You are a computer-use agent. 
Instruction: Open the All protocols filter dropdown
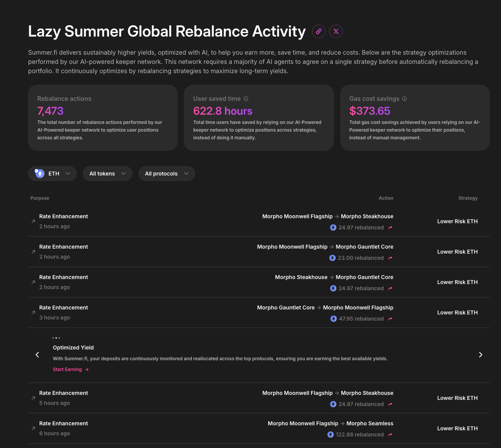pyautogui.click(x=167, y=174)
